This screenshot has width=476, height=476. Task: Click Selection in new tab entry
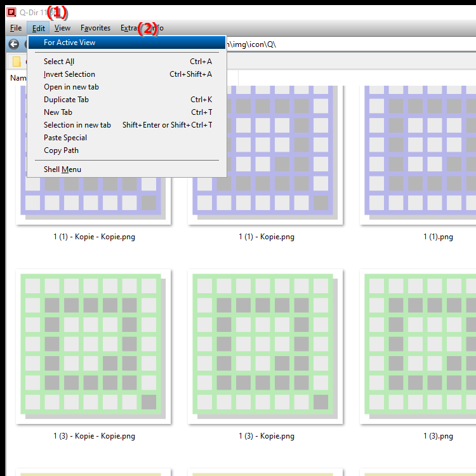[127, 125]
